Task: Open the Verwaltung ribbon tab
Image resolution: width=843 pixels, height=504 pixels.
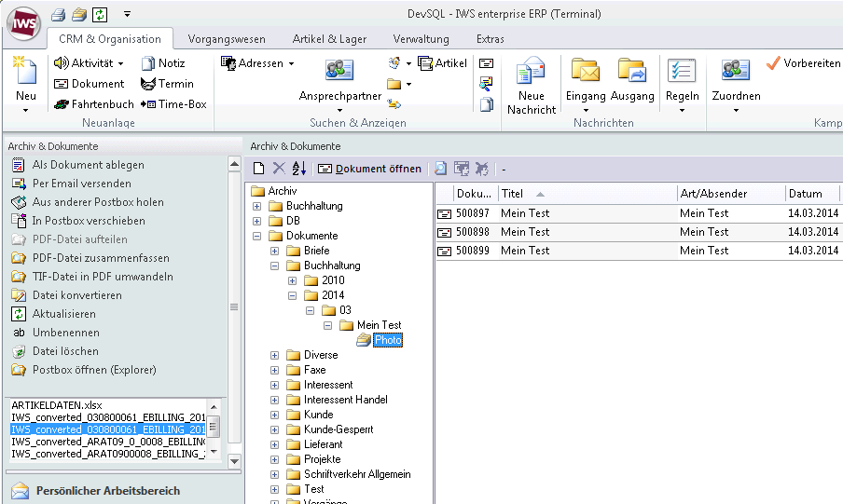Action: coord(421,39)
